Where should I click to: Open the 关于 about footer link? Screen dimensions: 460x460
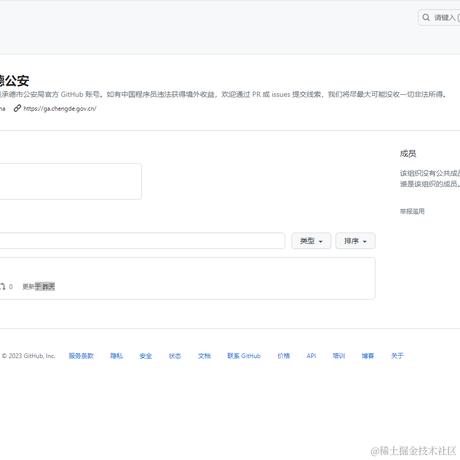tap(397, 356)
